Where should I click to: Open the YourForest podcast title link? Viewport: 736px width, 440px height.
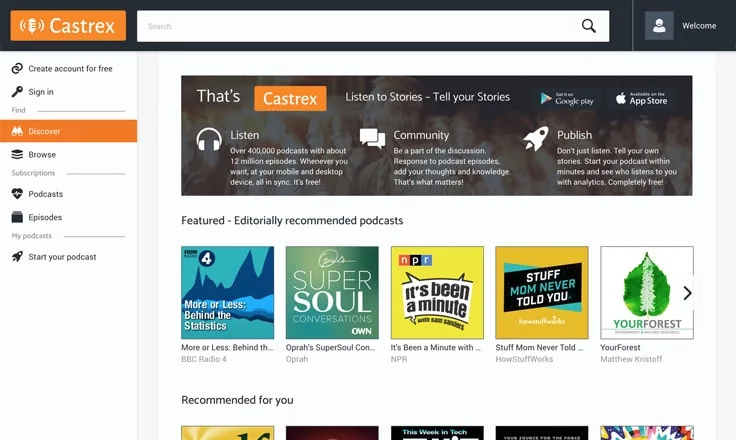point(620,348)
